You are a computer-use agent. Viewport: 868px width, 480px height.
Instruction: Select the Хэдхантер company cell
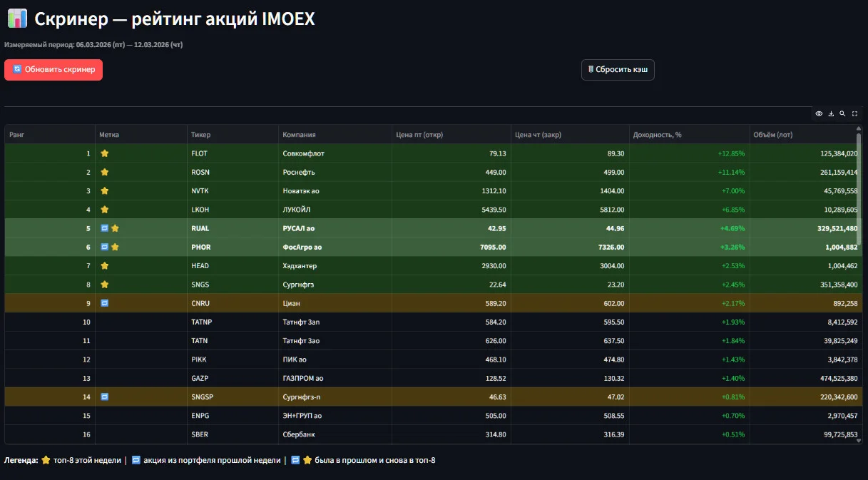[335, 265]
